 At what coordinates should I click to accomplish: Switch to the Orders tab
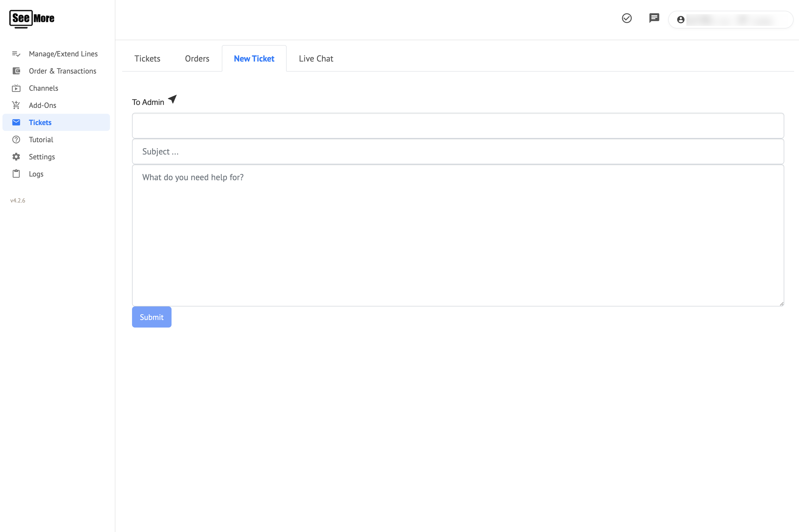197,59
